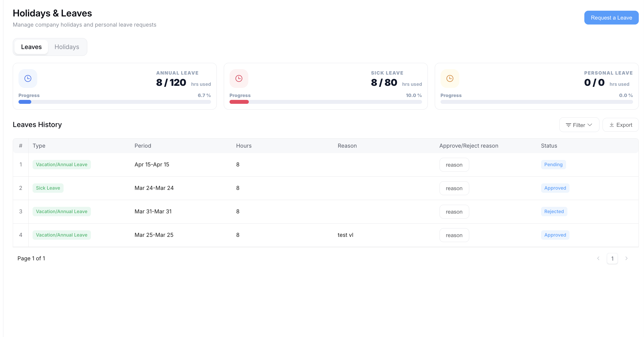Click the blue Annual Leave clock icon
This screenshot has height=337, width=644.
pyautogui.click(x=28, y=79)
